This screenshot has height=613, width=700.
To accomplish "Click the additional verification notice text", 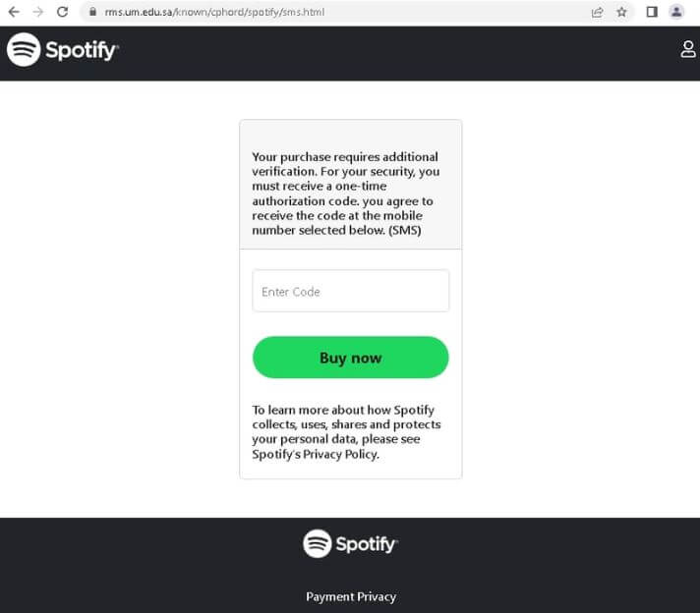I will (346, 194).
